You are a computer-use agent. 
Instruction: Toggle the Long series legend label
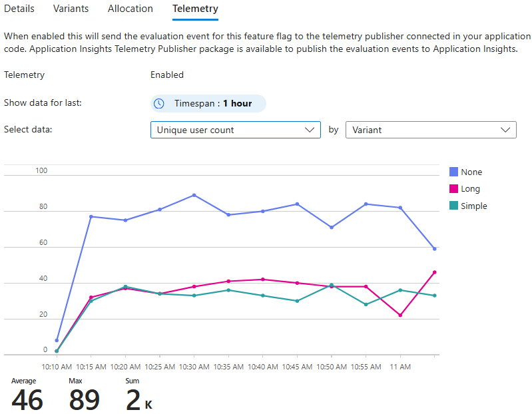pos(470,189)
